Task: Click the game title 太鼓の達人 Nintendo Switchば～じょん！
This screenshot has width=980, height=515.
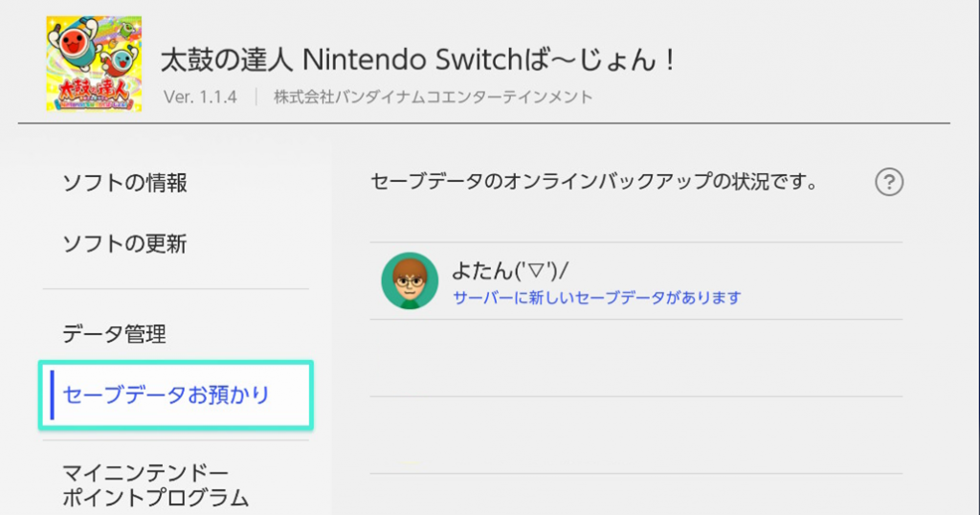Action: tap(418, 60)
